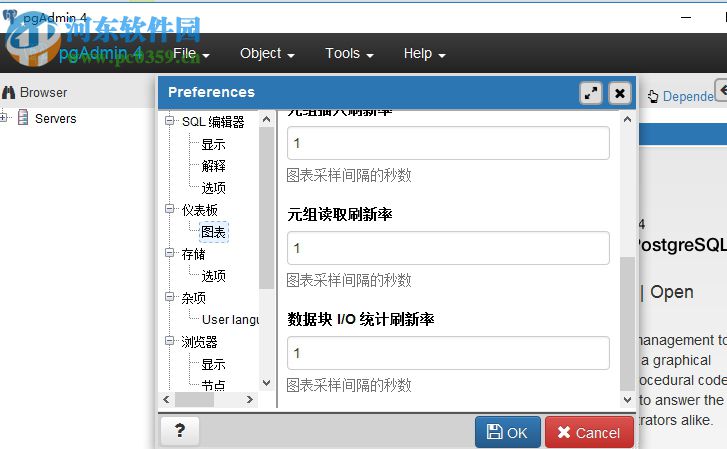Collapse the SQL 编辑器 tree node

point(170,121)
